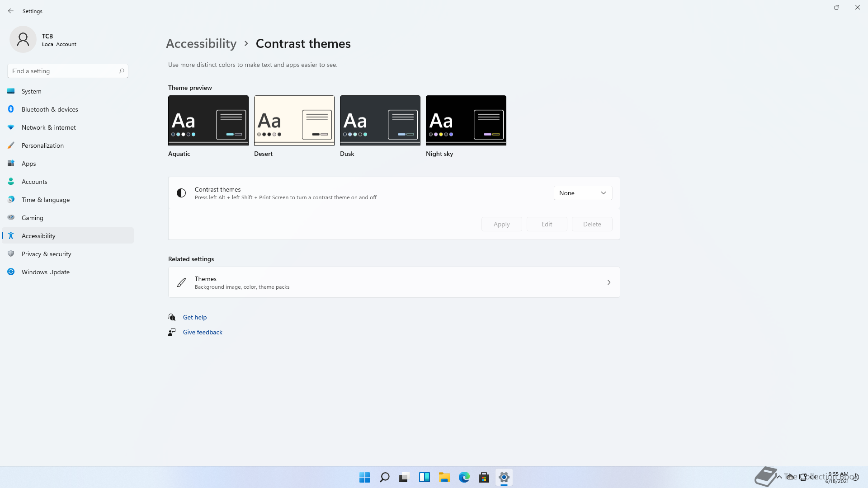Preview the Night sky theme thumbnail
Image resolution: width=868 pixels, height=488 pixels.
tap(466, 120)
